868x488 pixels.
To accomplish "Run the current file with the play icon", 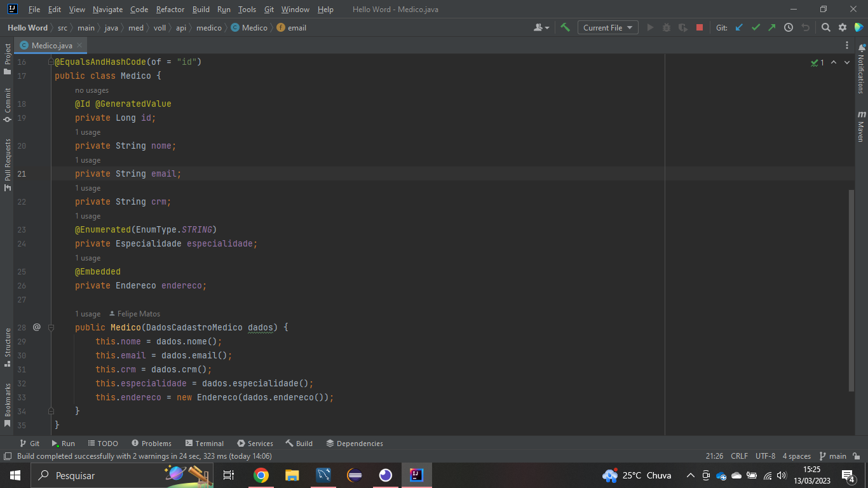I will pyautogui.click(x=650, y=27).
